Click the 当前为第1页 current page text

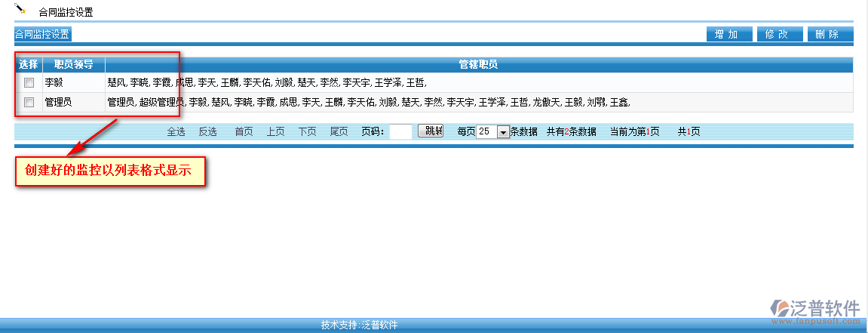(635, 132)
